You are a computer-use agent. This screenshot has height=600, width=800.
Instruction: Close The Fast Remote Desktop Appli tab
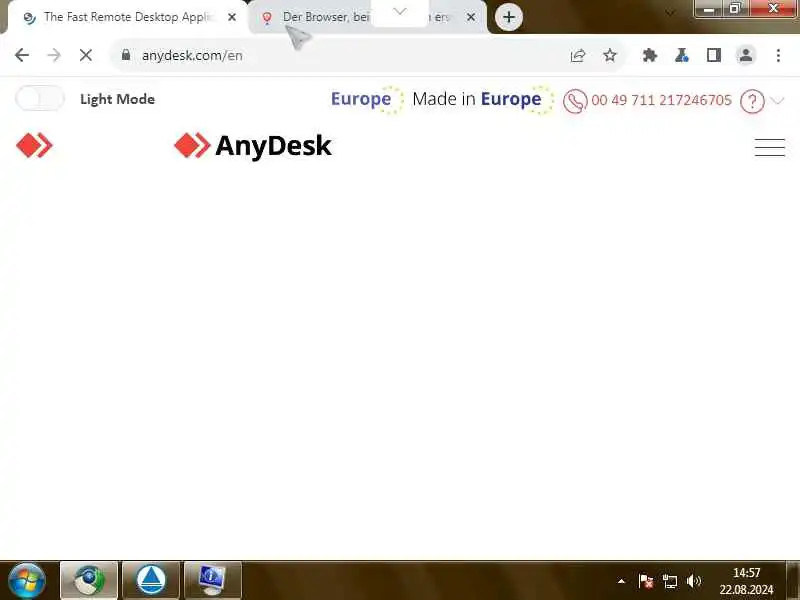point(232,17)
